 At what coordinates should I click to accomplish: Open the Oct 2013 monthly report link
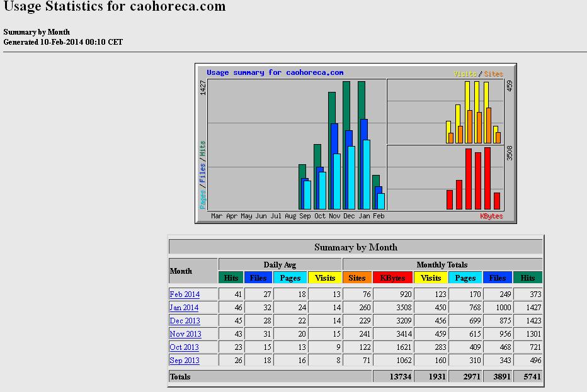184,347
